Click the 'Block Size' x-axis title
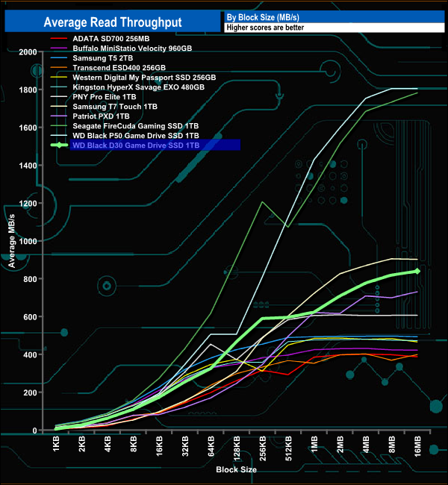The image size is (448, 485). pyautogui.click(x=236, y=469)
